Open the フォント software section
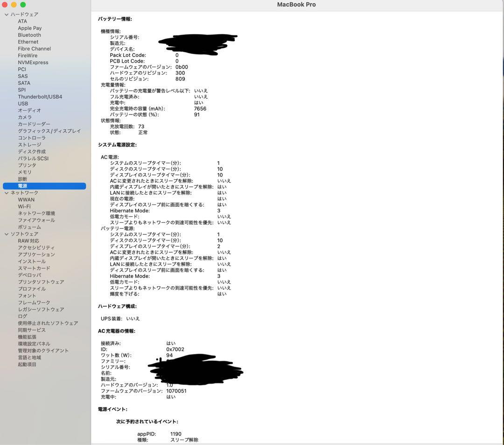The width and height of the screenshot is (504, 445). click(26, 296)
